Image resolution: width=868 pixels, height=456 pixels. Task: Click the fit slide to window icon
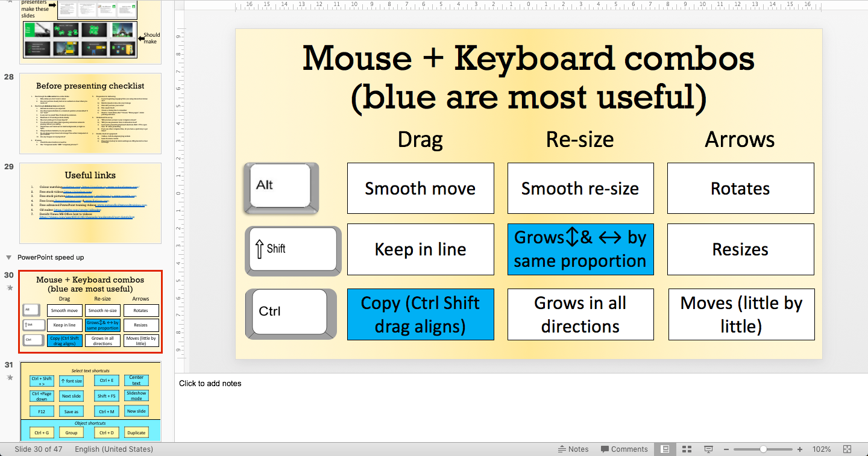coord(847,449)
